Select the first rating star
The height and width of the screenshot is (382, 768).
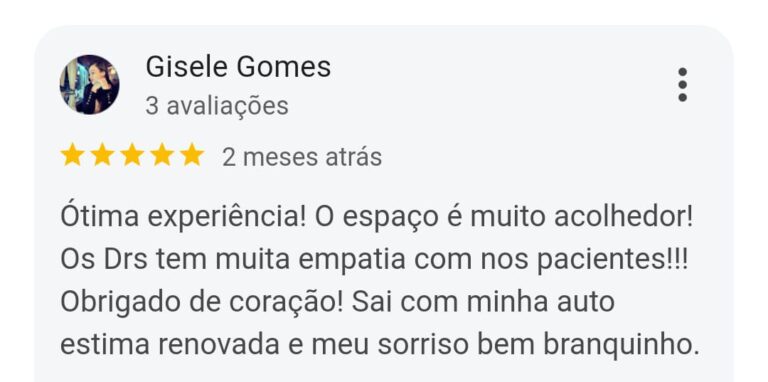click(72, 155)
